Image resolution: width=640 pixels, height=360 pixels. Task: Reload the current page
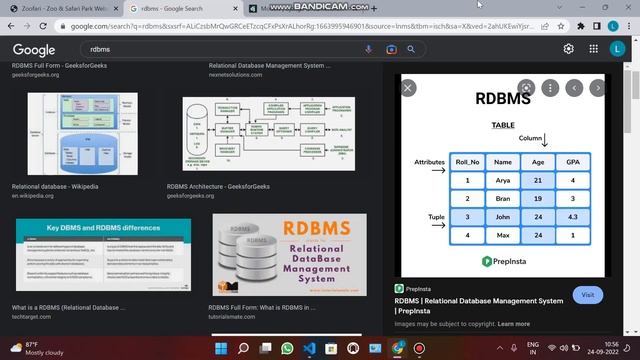(43, 26)
